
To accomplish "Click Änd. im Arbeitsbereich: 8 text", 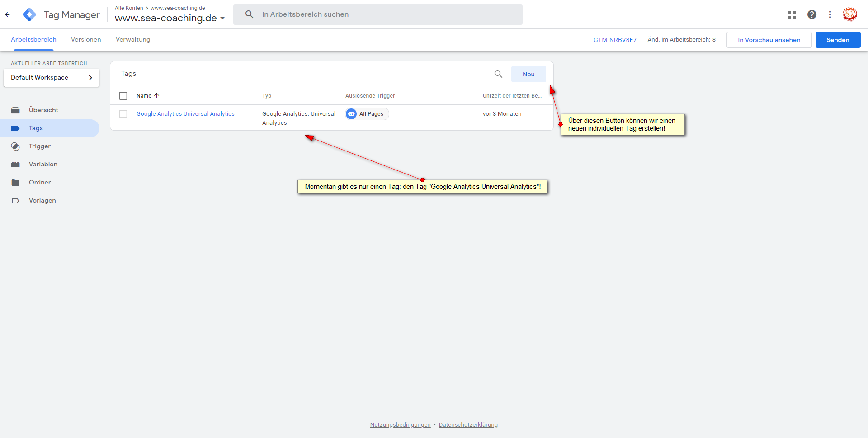I will 681,40.
